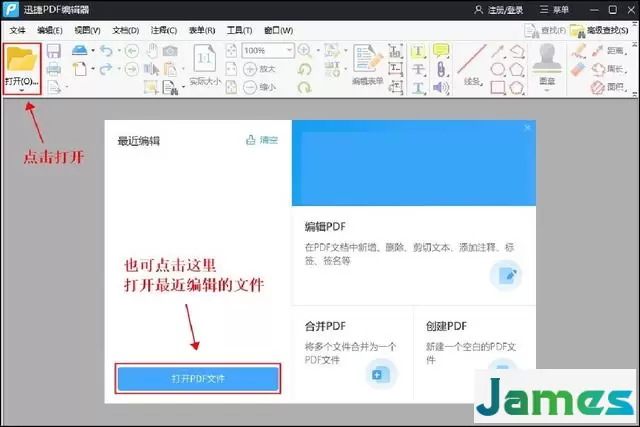Click the Zoom In (放大) button
Screen dimensions: 640x427
point(260,69)
